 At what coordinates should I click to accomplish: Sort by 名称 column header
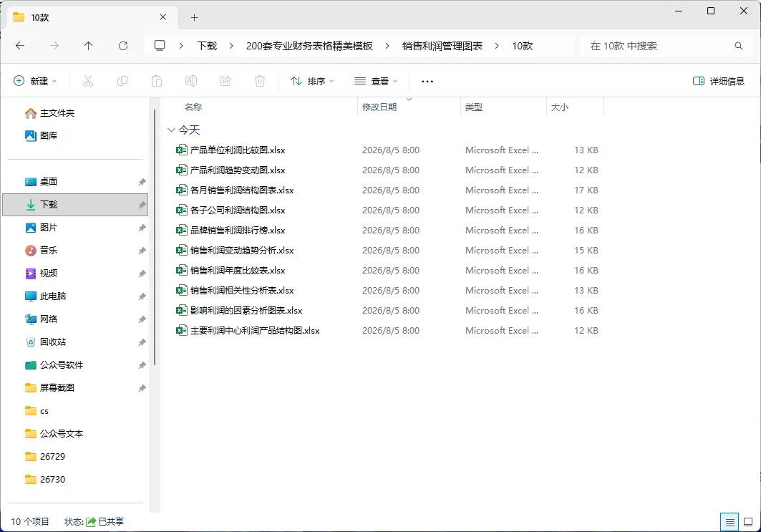click(x=193, y=107)
